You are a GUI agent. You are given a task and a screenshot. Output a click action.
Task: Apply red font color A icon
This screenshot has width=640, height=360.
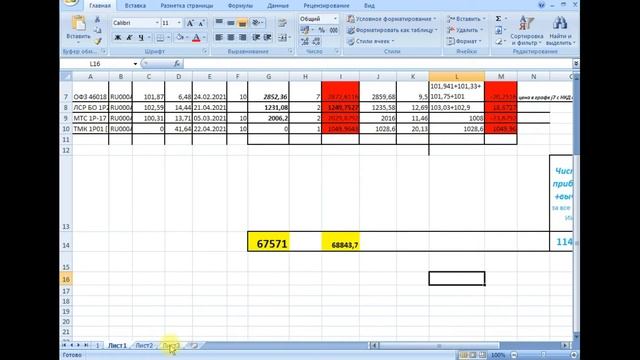pos(196,38)
